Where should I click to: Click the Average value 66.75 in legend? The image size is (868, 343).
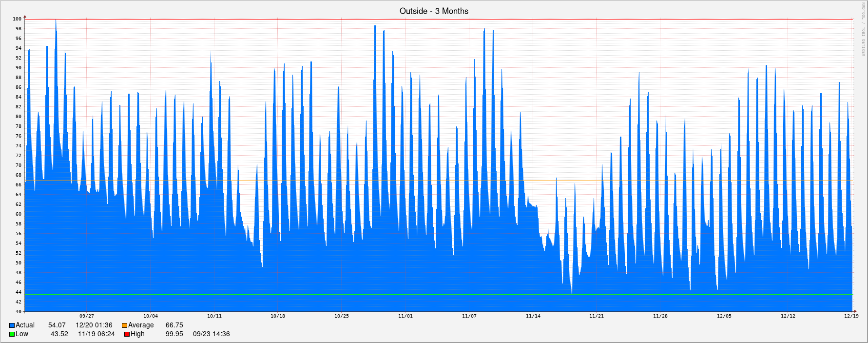pyautogui.click(x=174, y=325)
